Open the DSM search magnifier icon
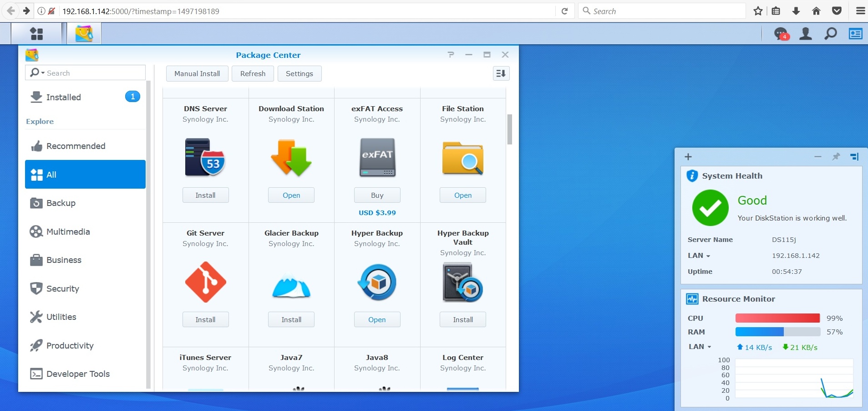The image size is (868, 411). [831, 34]
